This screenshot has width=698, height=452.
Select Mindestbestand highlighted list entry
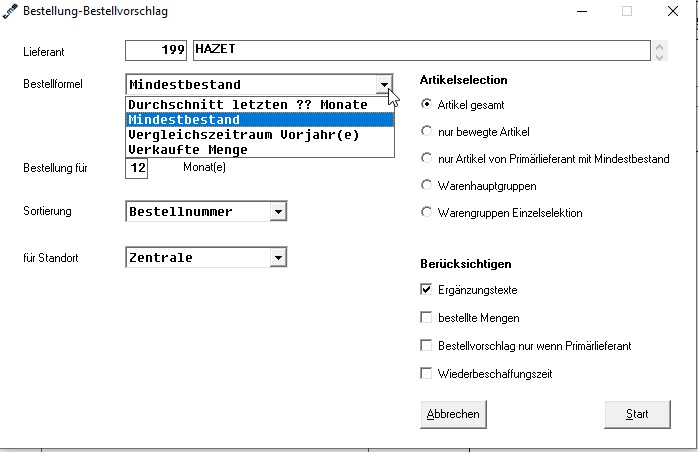(260, 120)
